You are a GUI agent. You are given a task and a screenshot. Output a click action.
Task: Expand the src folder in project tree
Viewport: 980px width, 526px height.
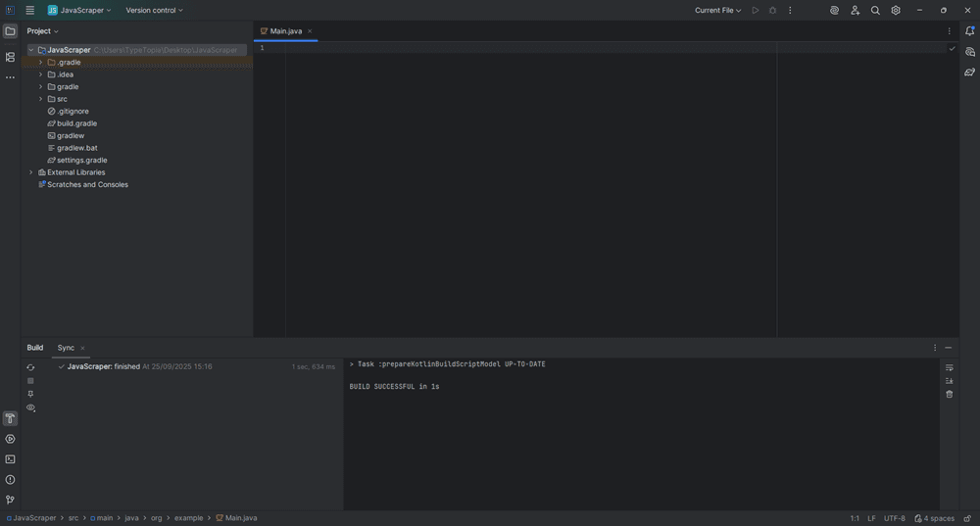(x=40, y=99)
